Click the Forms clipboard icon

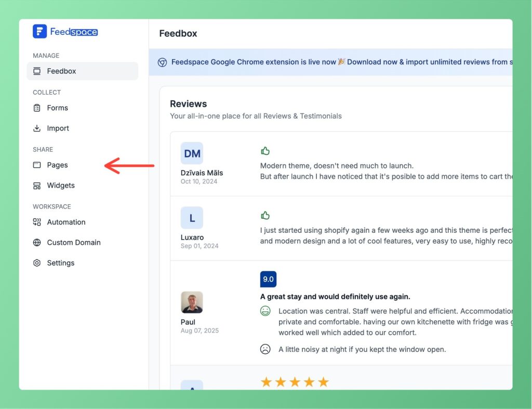[37, 108]
